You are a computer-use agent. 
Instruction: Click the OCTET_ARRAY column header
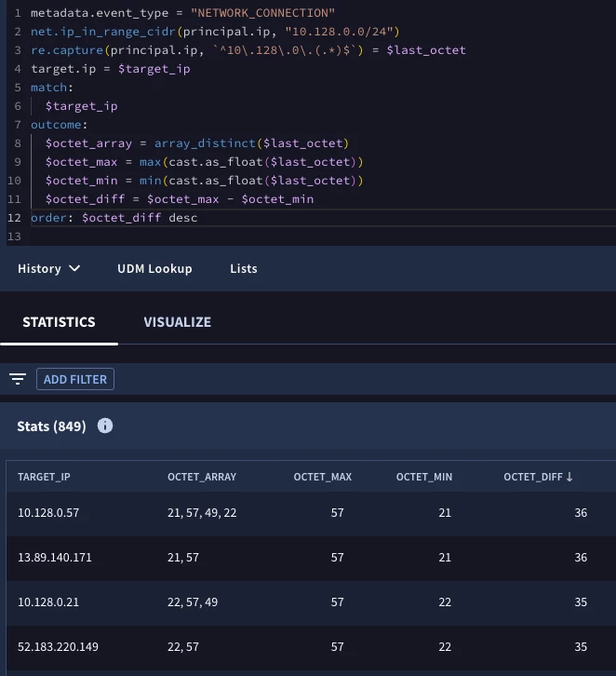pyautogui.click(x=202, y=477)
